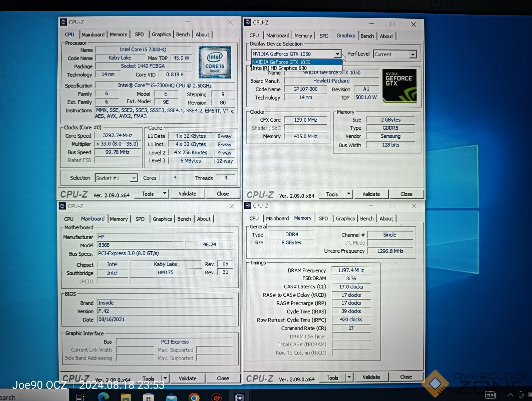Image resolution: width=532 pixels, height=401 pixels.
Task: Expand the Tools arrow in the Memory window
Action: click(349, 377)
